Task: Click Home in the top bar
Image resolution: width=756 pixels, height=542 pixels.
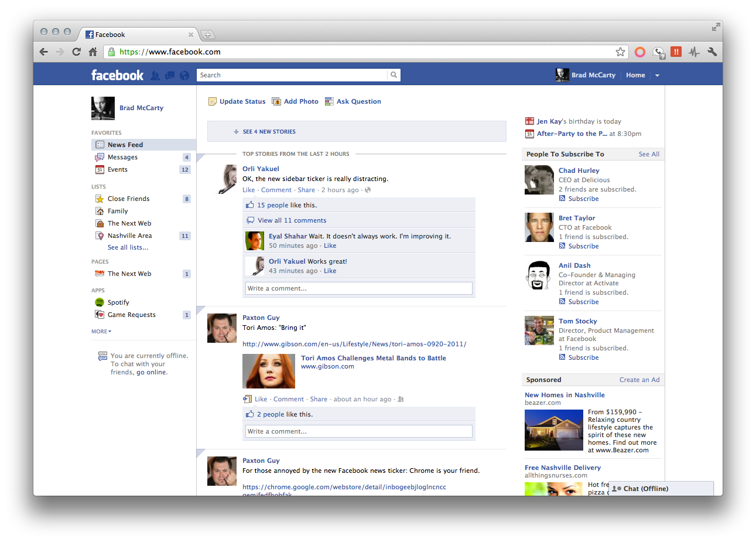Action: pos(635,75)
